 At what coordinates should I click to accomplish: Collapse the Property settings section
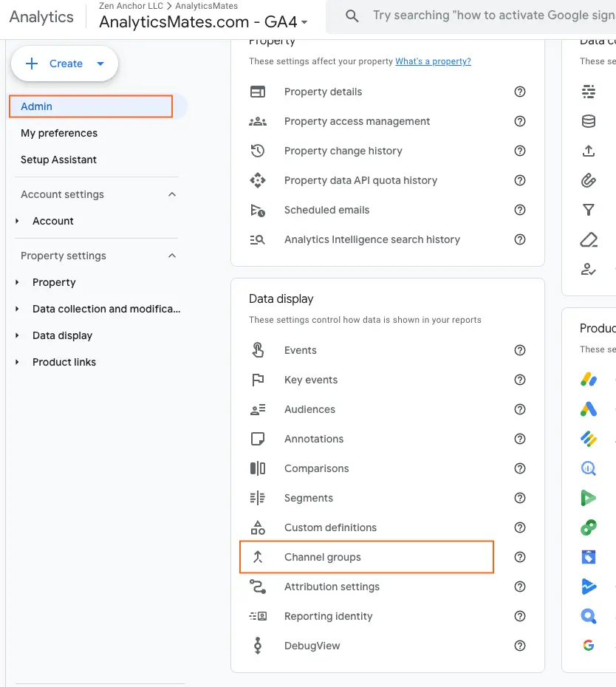coord(172,256)
